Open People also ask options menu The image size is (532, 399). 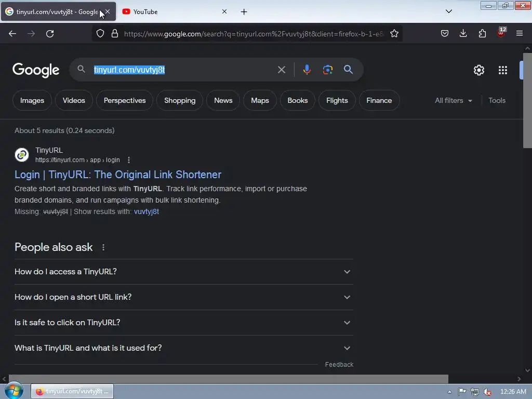click(x=103, y=247)
